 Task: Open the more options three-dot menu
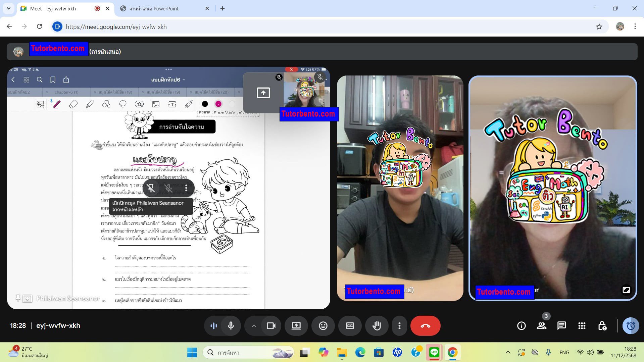[x=399, y=325]
